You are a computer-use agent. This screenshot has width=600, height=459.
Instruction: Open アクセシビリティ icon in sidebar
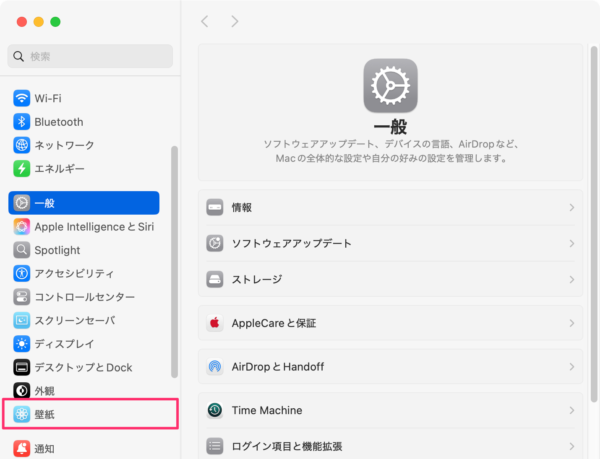[21, 273]
